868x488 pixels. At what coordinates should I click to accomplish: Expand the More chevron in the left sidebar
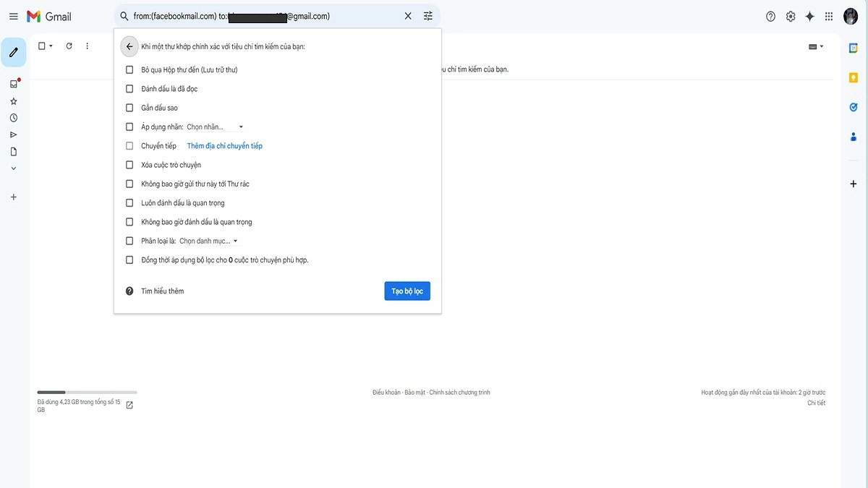pos(13,168)
